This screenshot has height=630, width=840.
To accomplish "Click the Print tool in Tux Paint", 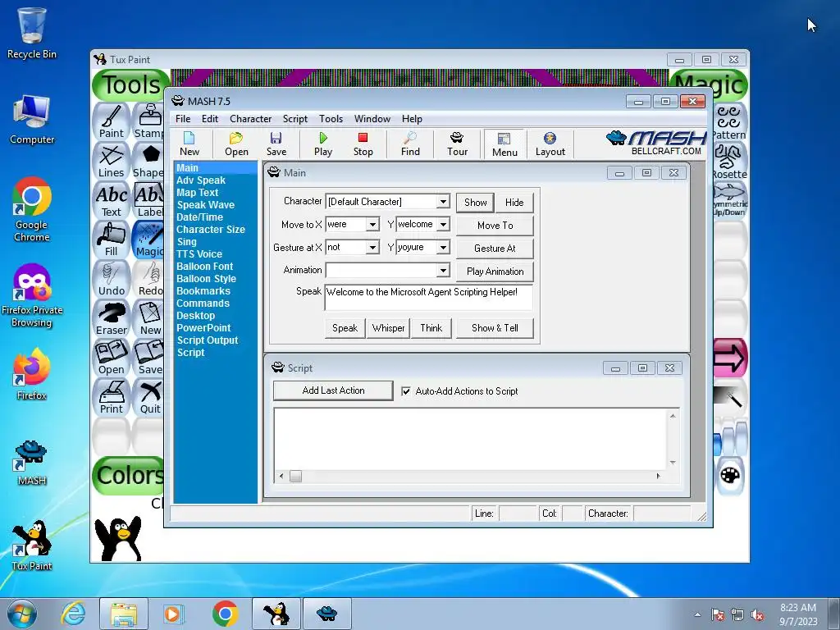I will coord(111,397).
